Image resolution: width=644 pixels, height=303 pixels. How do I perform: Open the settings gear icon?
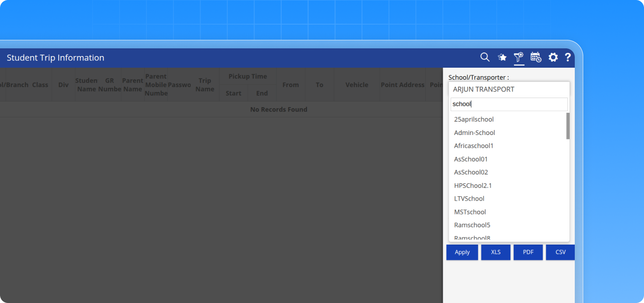pyautogui.click(x=553, y=57)
